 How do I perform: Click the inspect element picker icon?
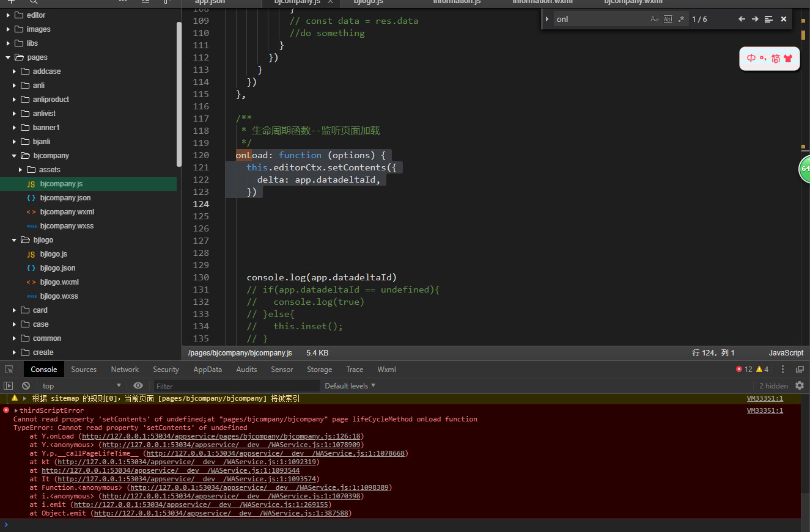click(x=9, y=370)
